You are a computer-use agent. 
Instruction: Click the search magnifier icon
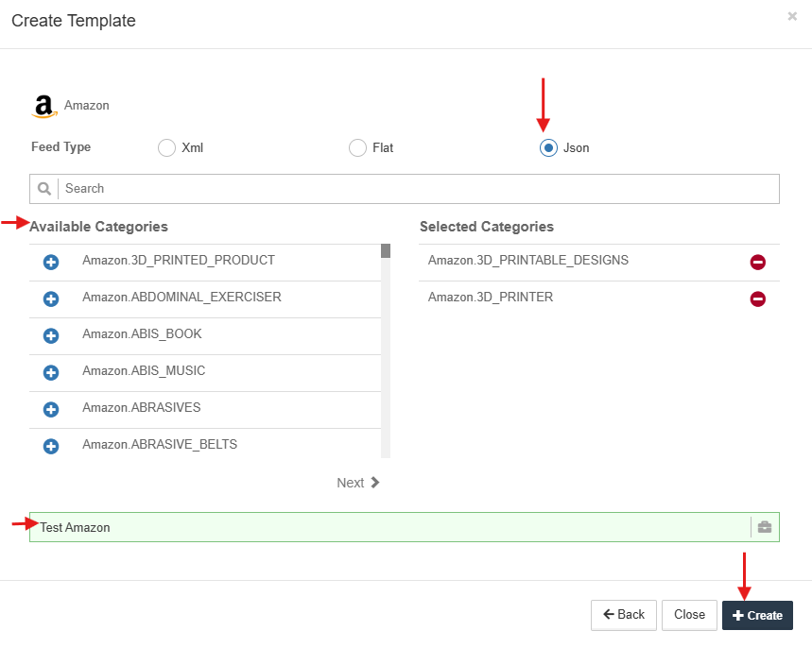tap(44, 188)
